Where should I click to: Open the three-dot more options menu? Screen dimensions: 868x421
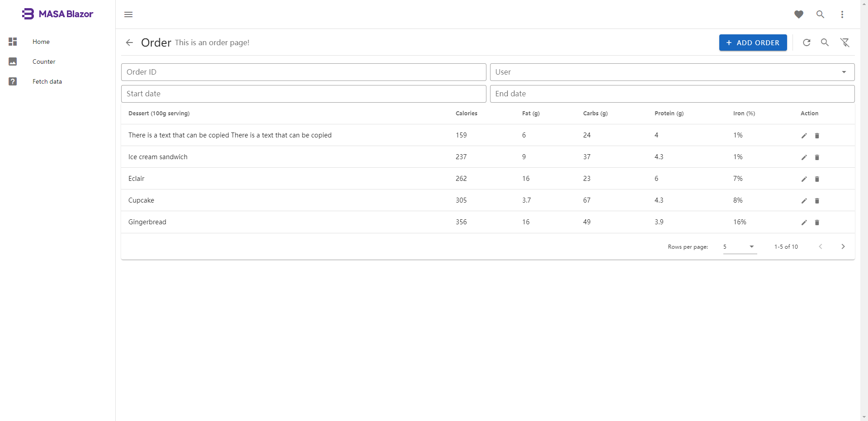(842, 14)
